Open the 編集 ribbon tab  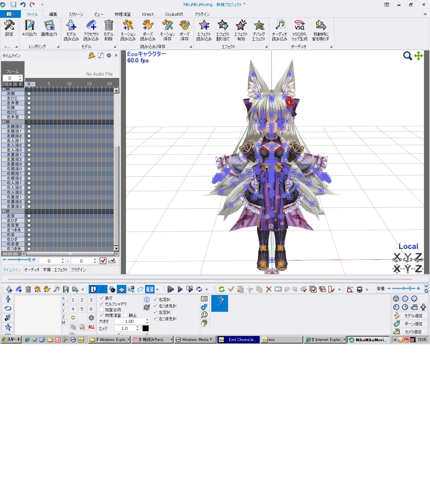53,14
